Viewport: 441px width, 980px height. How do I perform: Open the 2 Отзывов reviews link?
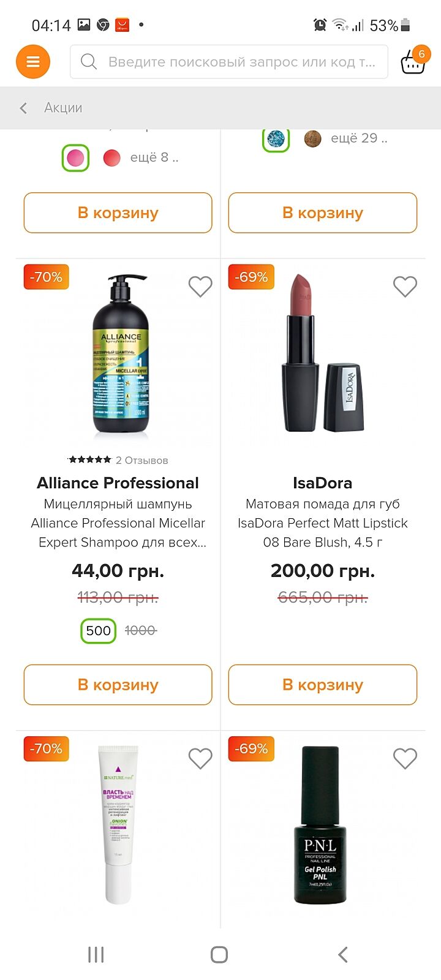coord(141,461)
